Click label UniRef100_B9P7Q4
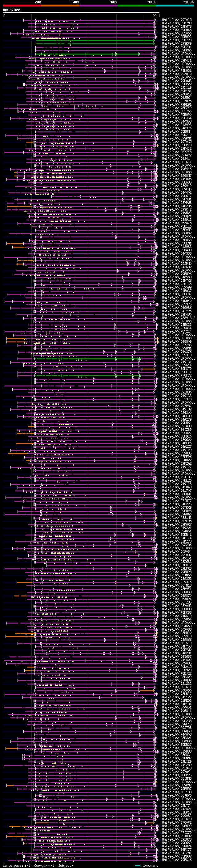 pos(177,47)
